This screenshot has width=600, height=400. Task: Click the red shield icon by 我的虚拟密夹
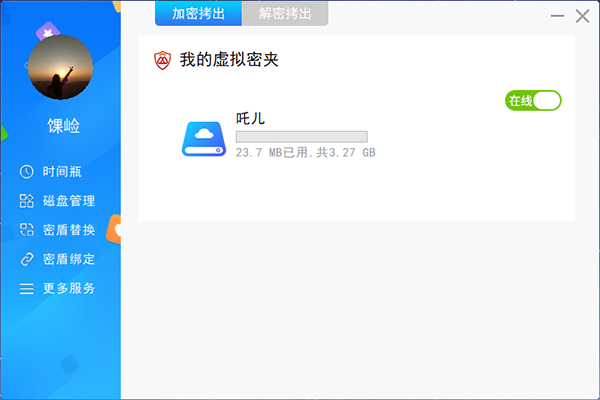(162, 60)
